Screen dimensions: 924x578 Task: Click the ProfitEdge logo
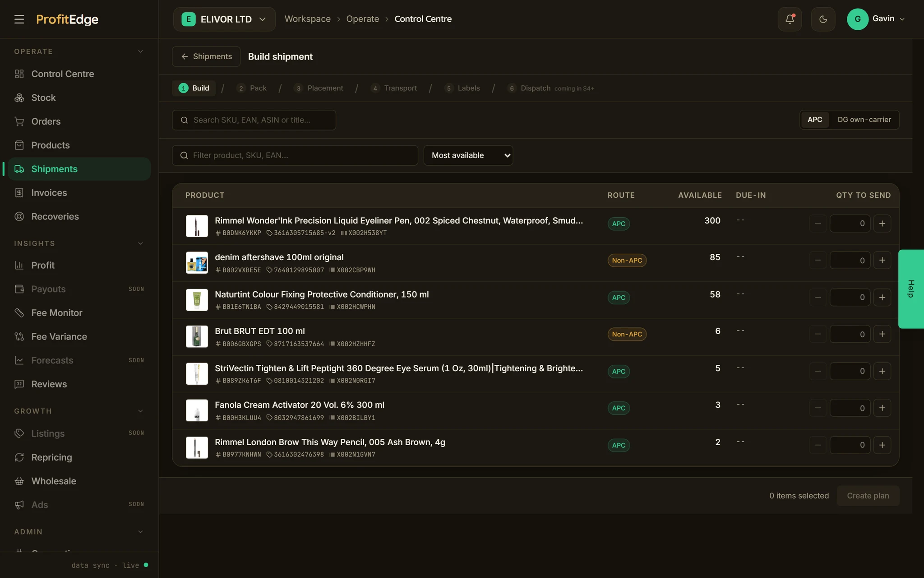point(67,19)
